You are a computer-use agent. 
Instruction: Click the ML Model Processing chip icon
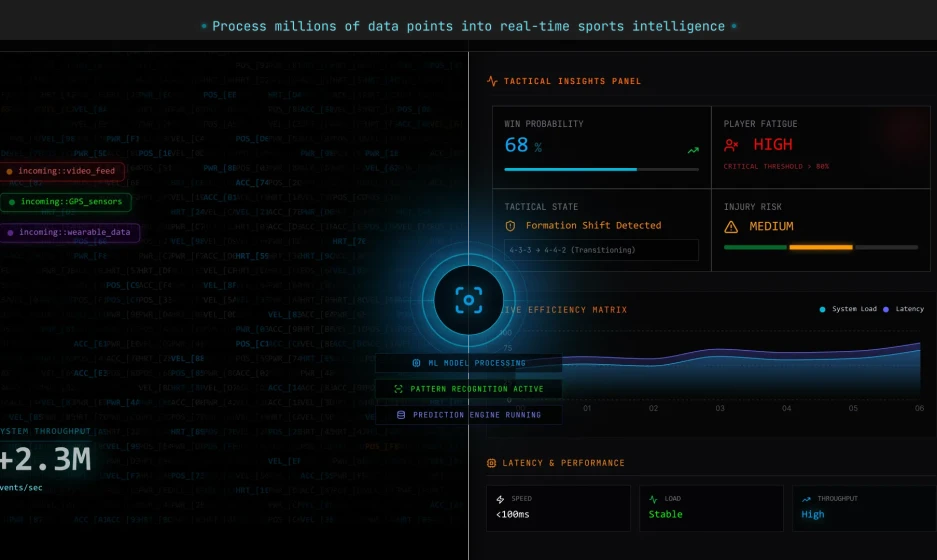coord(417,363)
